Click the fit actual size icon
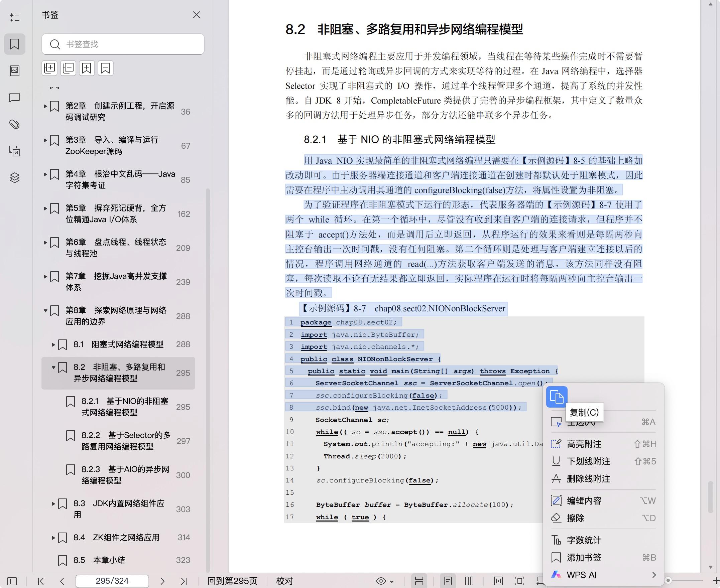 point(498,581)
